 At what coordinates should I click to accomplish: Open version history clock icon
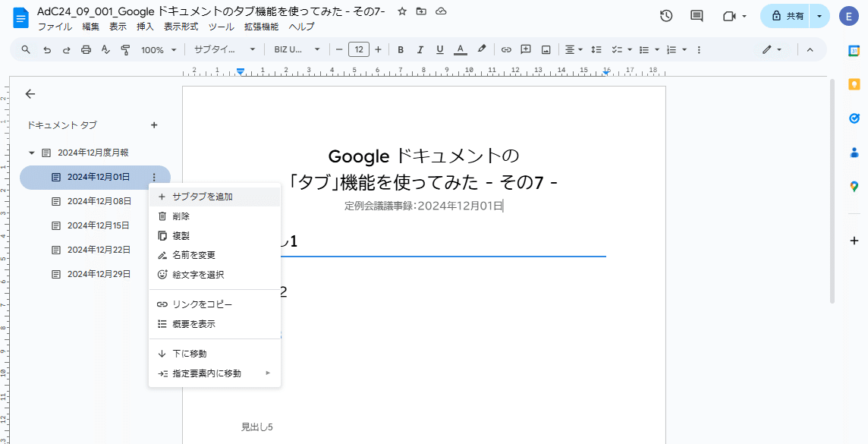pos(666,16)
